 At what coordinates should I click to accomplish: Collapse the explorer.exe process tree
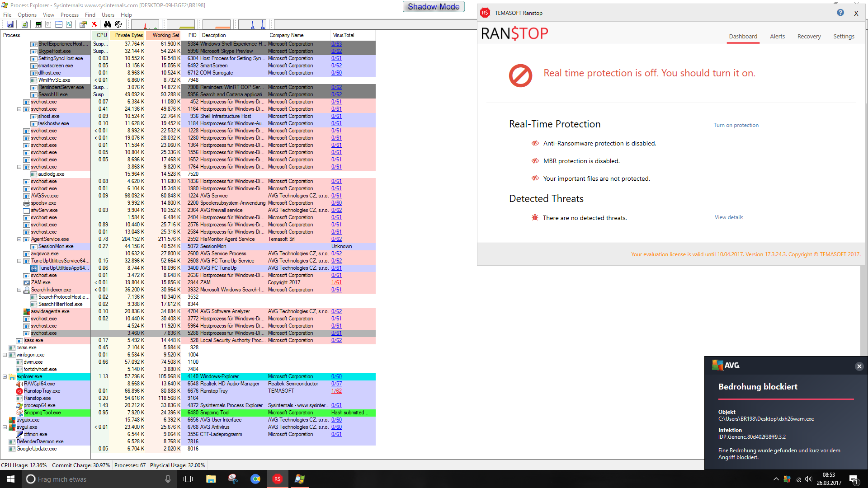click(5, 376)
